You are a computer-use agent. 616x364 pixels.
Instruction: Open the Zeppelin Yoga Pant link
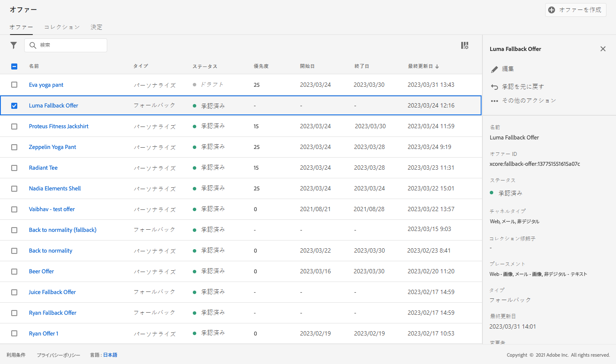pos(52,147)
